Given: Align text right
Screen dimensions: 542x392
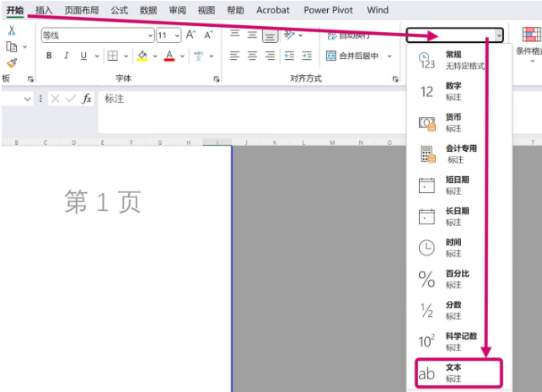Looking at the screenshot, I should click(270, 56).
